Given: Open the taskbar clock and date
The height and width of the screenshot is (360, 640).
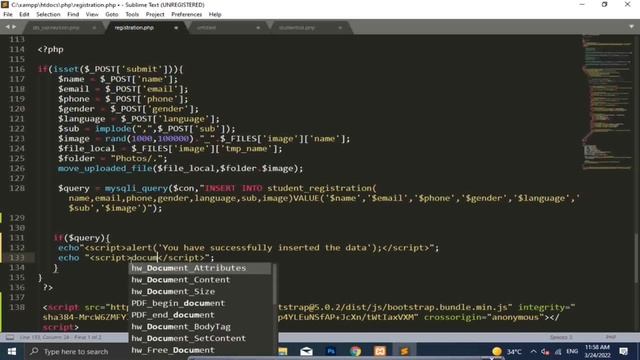Looking at the screenshot, I should click(597, 351).
